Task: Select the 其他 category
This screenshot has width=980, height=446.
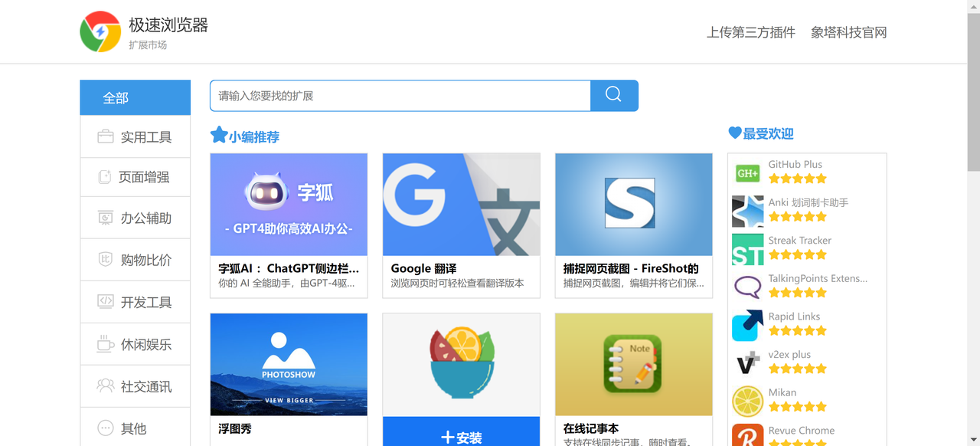Action: [135, 427]
